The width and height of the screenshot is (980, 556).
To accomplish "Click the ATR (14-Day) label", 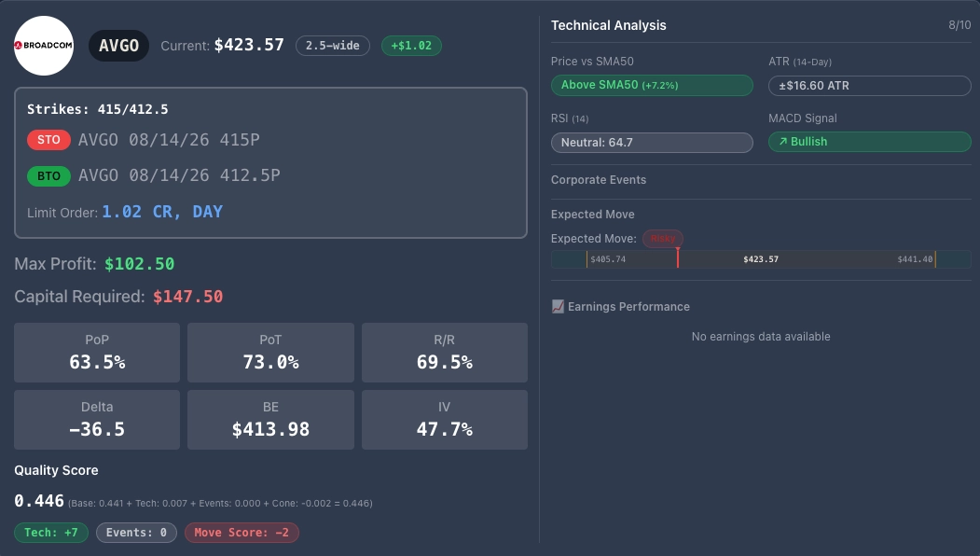I will (x=800, y=62).
